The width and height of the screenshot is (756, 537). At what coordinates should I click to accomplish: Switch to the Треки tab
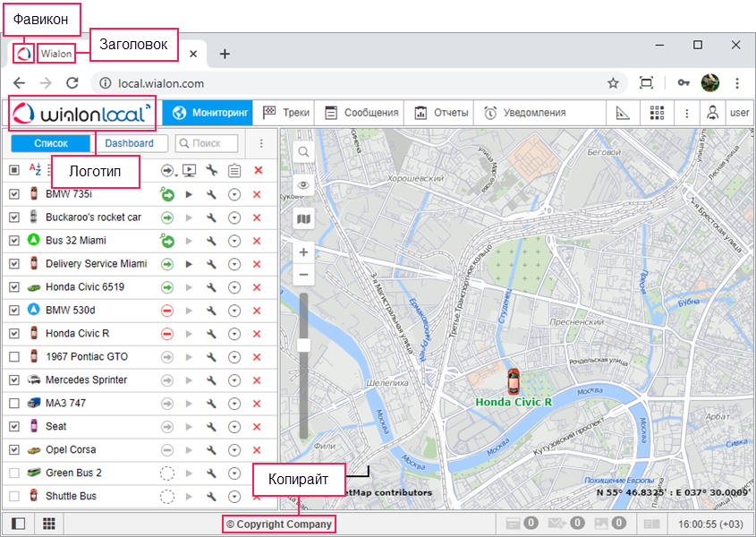click(x=285, y=113)
